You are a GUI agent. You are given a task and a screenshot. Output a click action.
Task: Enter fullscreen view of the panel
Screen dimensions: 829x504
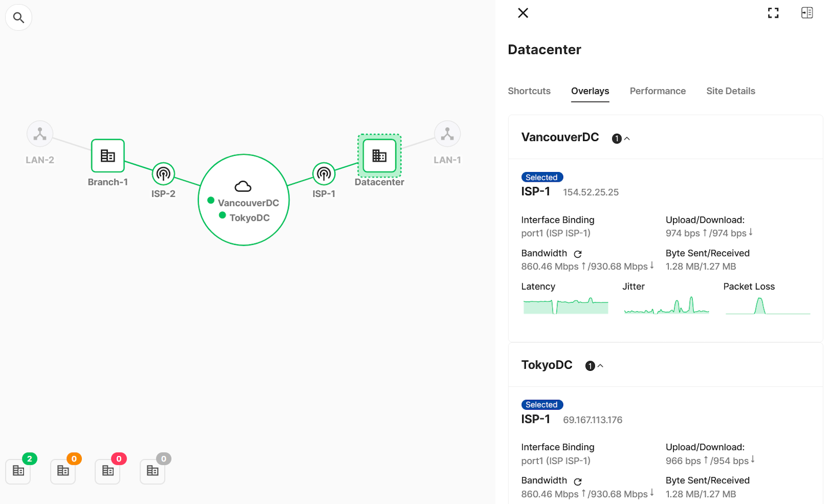click(773, 12)
